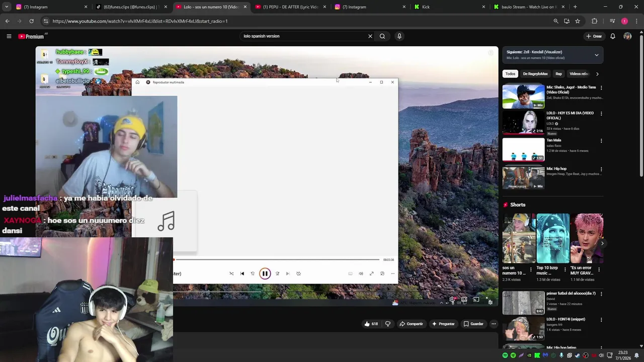
Task: Clear the YouTube search text
Action: (x=370, y=36)
